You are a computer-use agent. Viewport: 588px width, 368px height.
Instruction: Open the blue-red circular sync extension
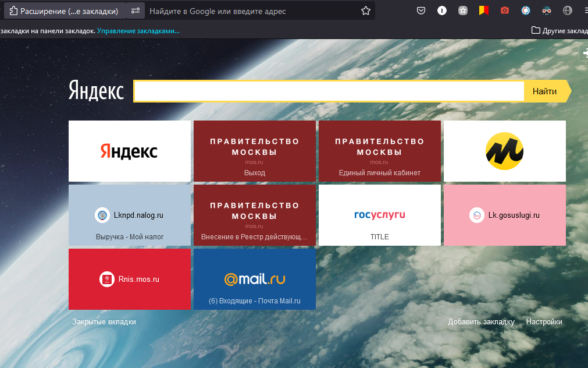click(x=526, y=10)
